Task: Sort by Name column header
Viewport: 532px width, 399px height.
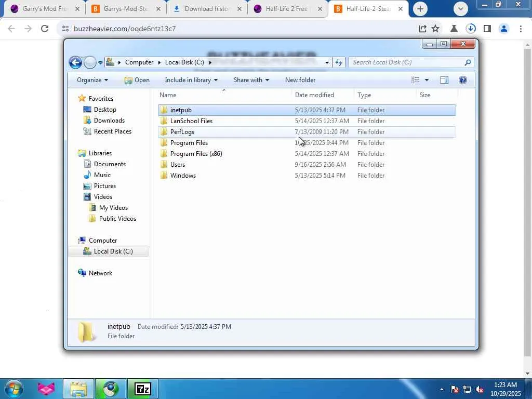Action: pos(224,95)
